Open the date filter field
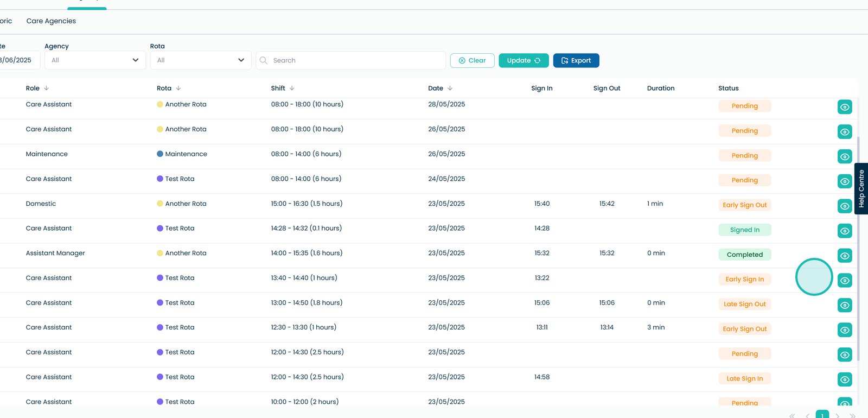Viewport: 868px width, 418px height. tap(18, 60)
